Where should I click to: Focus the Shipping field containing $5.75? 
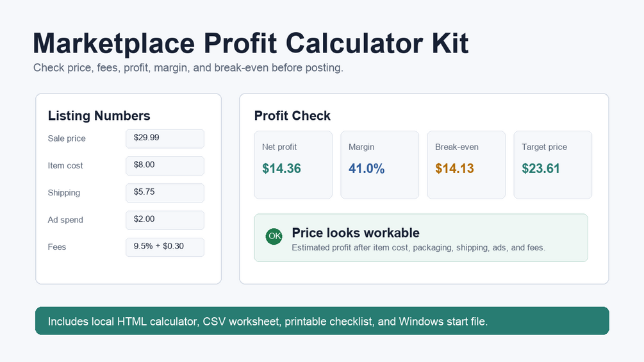(x=165, y=193)
